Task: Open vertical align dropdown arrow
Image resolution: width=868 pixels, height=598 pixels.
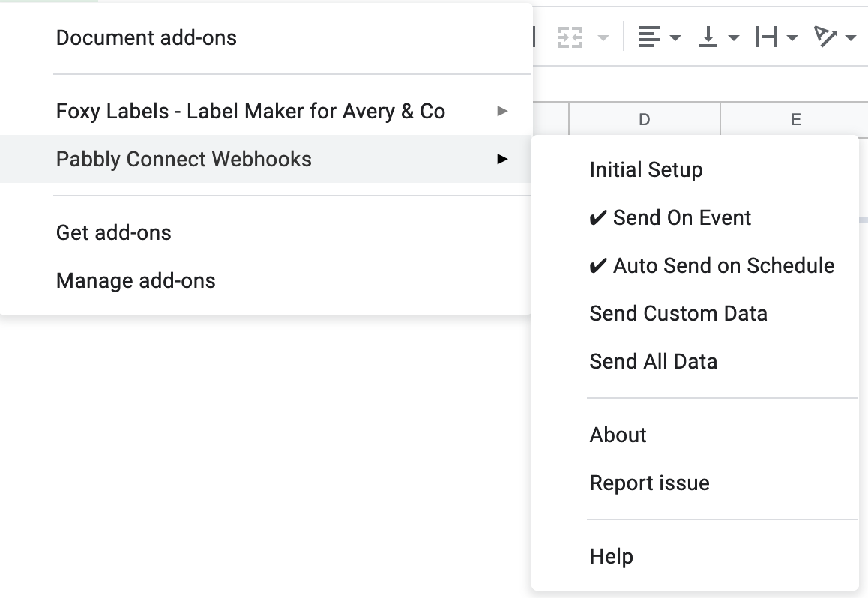Action: point(734,38)
